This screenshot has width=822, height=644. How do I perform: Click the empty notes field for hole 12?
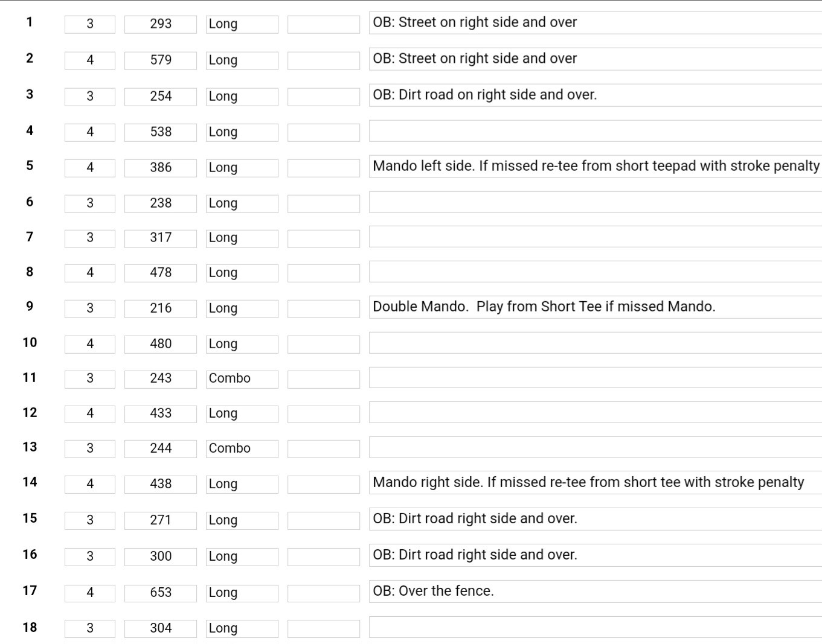tap(596, 412)
